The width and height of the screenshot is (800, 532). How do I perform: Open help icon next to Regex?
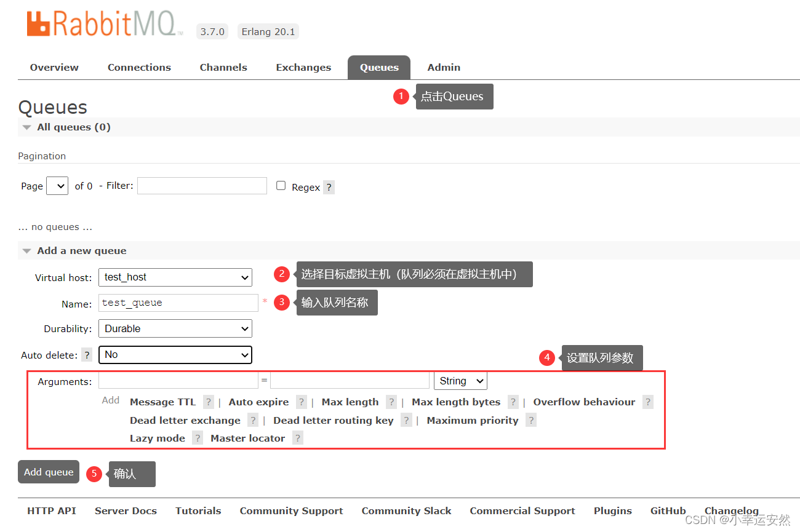click(329, 188)
